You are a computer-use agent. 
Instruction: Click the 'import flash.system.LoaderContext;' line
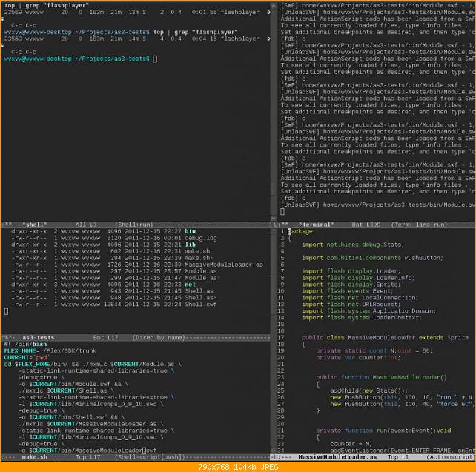click(x=362, y=318)
